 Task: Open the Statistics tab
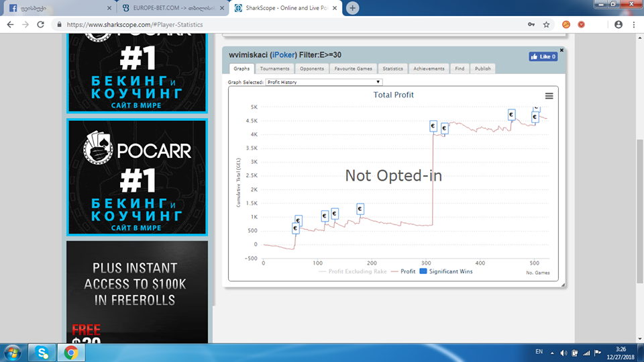click(392, 69)
